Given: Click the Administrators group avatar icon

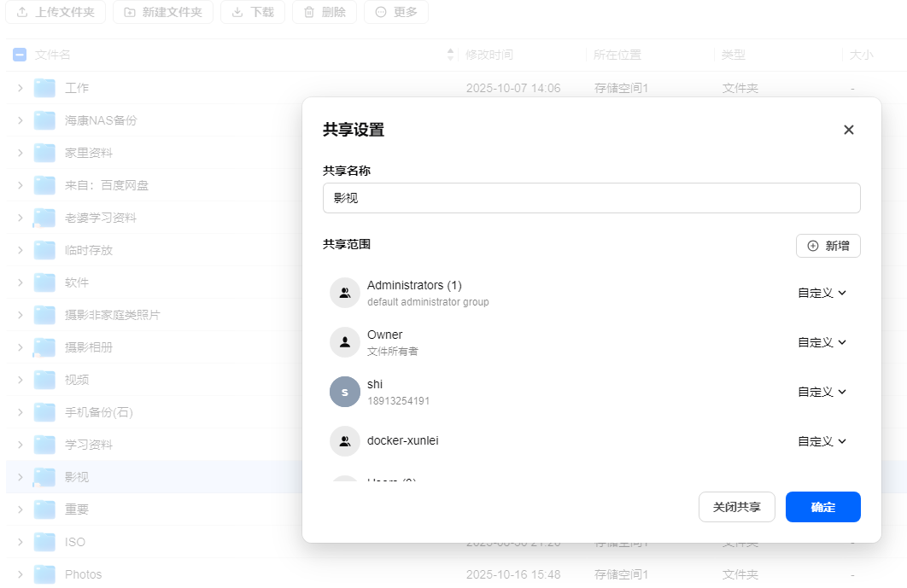Looking at the screenshot, I should coord(345,293).
